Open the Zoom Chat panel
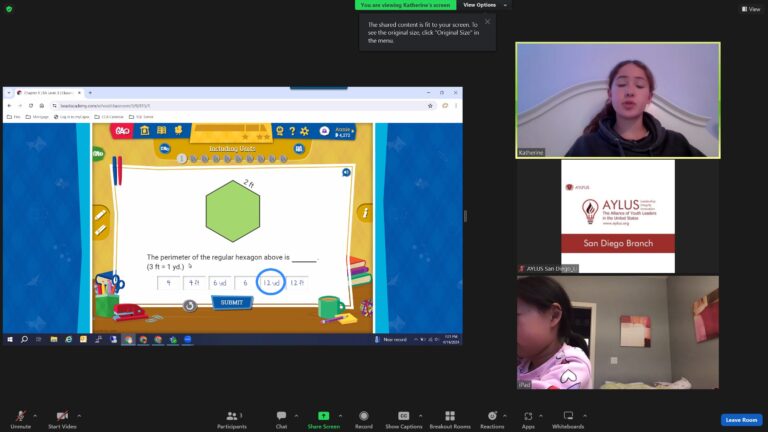This screenshot has height=432, width=768. [281, 419]
